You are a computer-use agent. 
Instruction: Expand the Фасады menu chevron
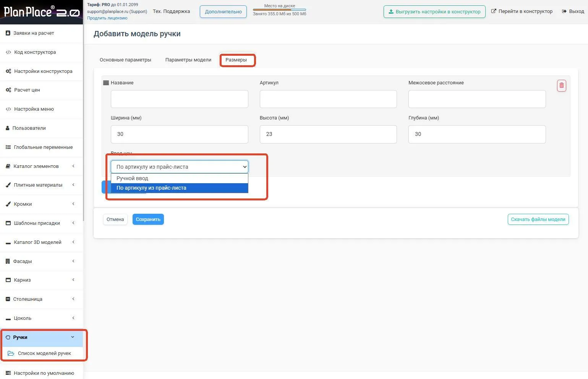(x=73, y=261)
